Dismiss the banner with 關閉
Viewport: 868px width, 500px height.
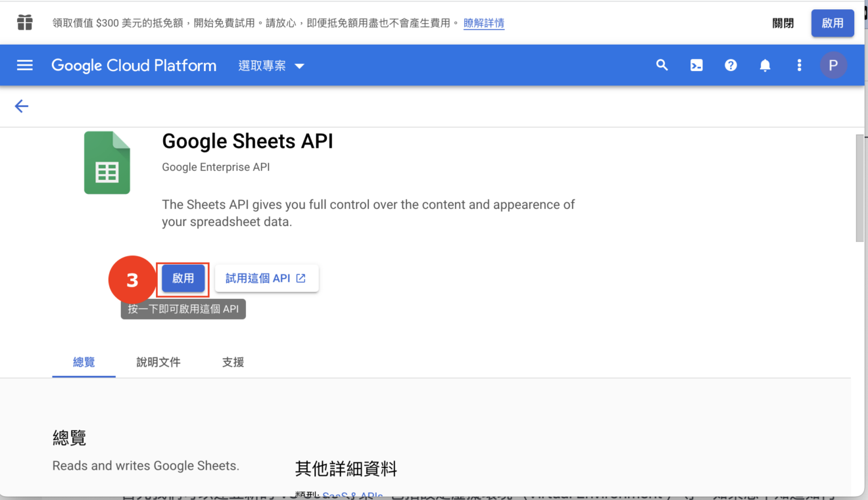tap(783, 23)
